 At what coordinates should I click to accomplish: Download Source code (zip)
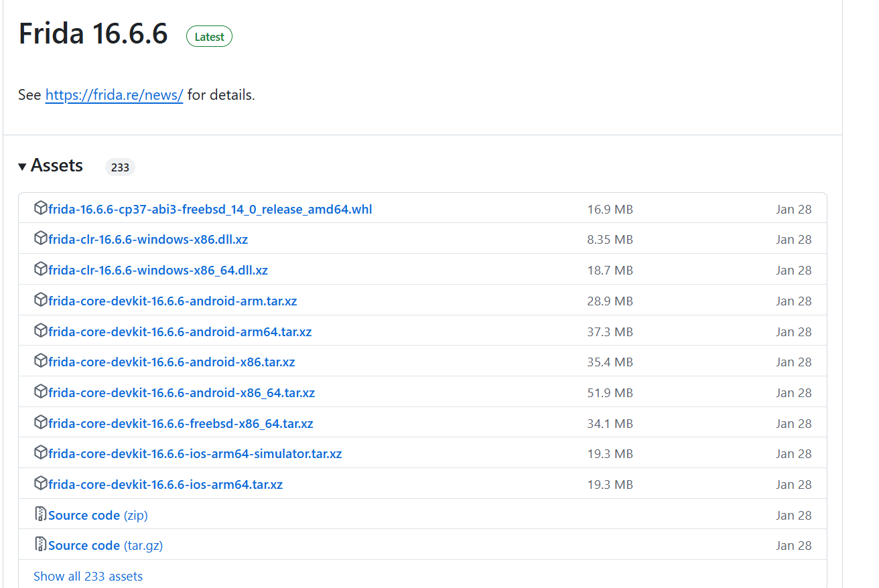tap(98, 516)
